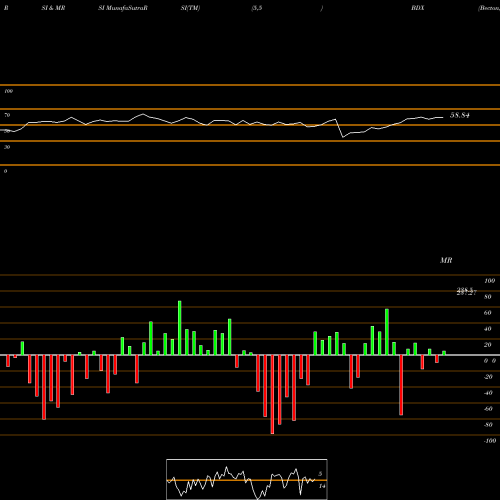Click the 40 label on MR axis
The height and width of the screenshot is (500, 500).
click(x=488, y=329)
